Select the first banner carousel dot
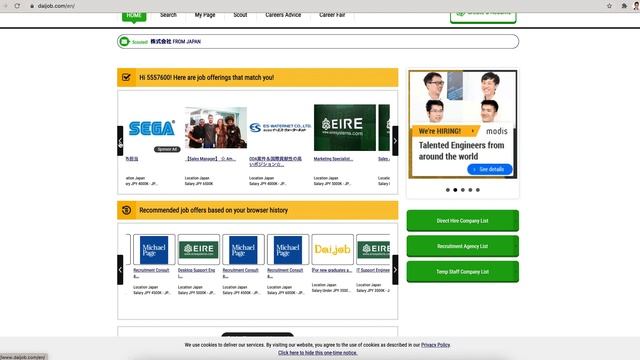The width and height of the screenshot is (640, 360). point(448,190)
